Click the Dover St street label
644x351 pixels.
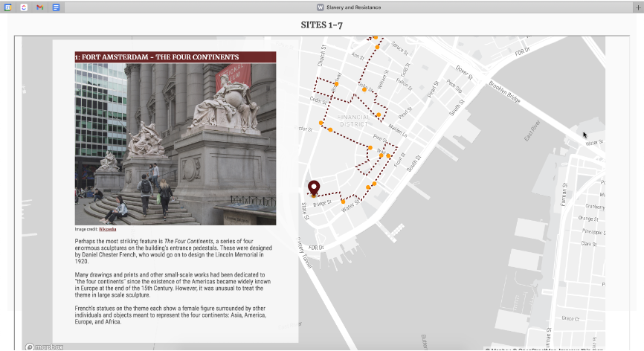click(464, 72)
